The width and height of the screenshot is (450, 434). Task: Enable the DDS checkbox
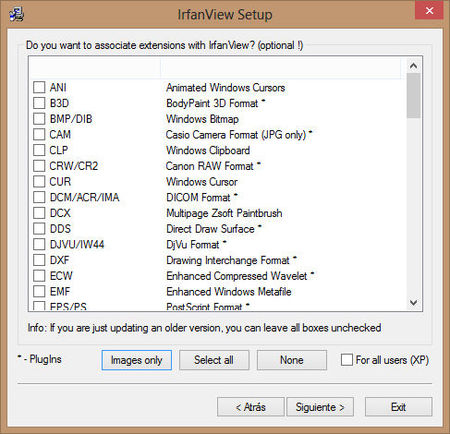[x=39, y=228]
